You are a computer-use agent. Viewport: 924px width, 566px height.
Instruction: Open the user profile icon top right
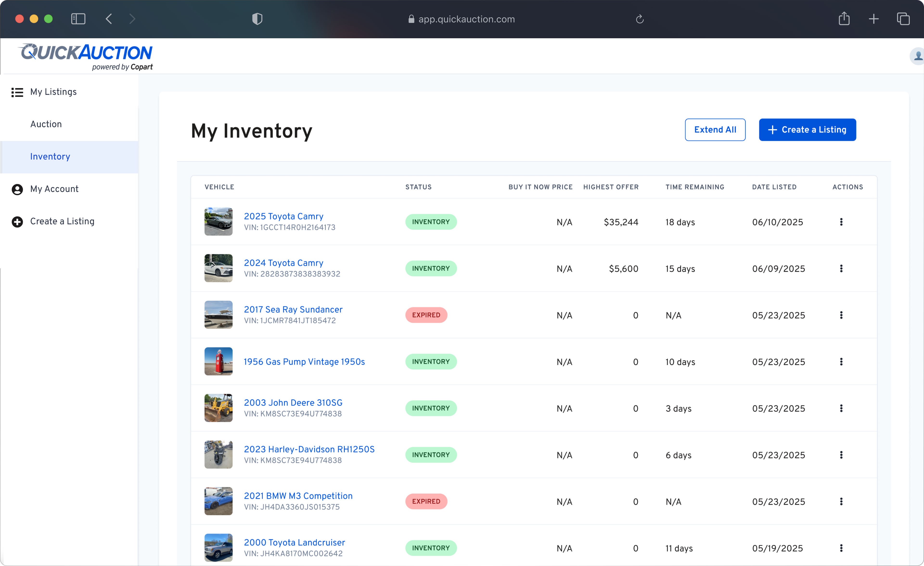917,56
